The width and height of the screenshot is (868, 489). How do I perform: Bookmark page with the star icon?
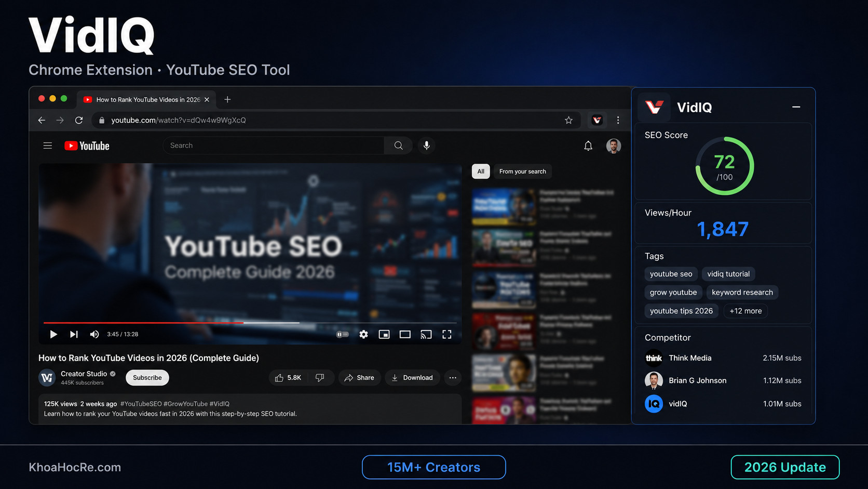point(568,120)
